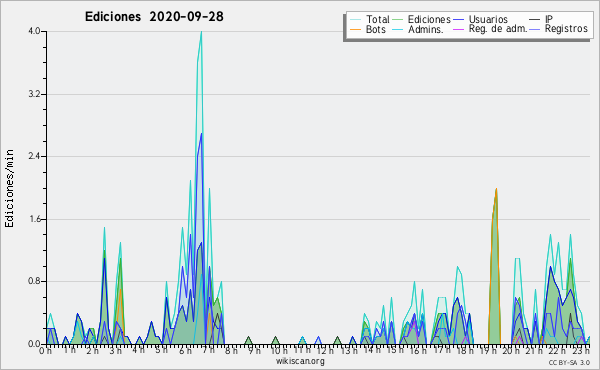This screenshot has height=370, width=600.
Task: Click the cyan Admins. legend line swatch
Action: point(398,29)
